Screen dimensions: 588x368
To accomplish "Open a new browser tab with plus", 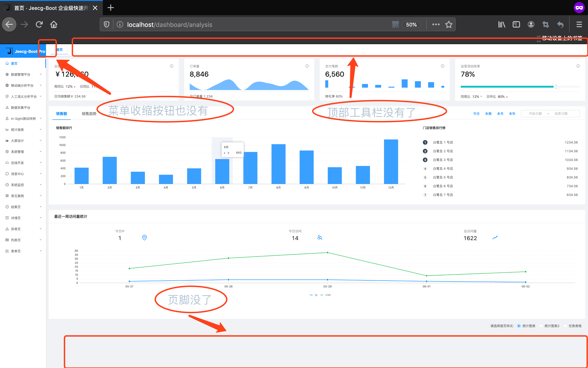I will pyautogui.click(x=110, y=8).
